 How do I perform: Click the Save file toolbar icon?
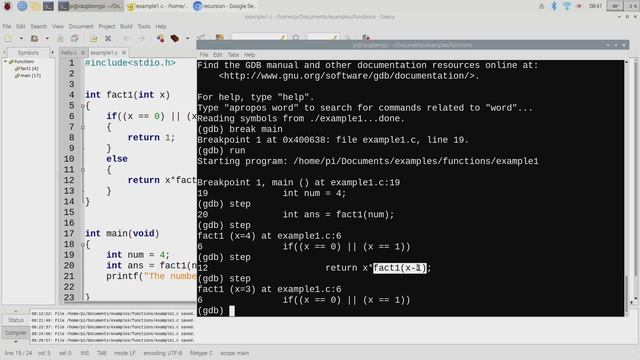coord(60,38)
